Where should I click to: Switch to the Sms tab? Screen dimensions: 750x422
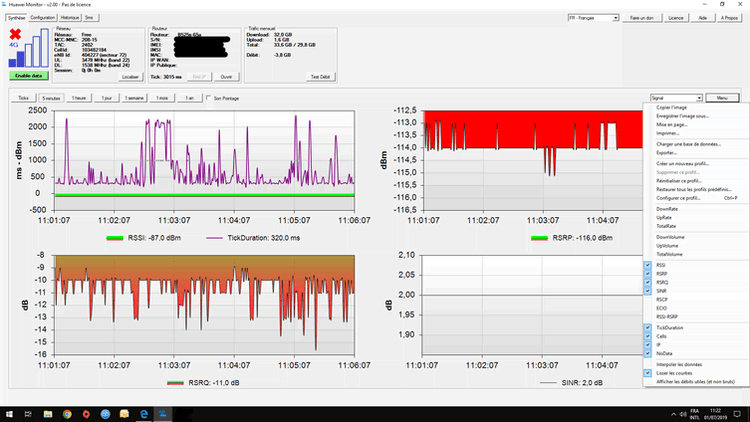(x=89, y=18)
